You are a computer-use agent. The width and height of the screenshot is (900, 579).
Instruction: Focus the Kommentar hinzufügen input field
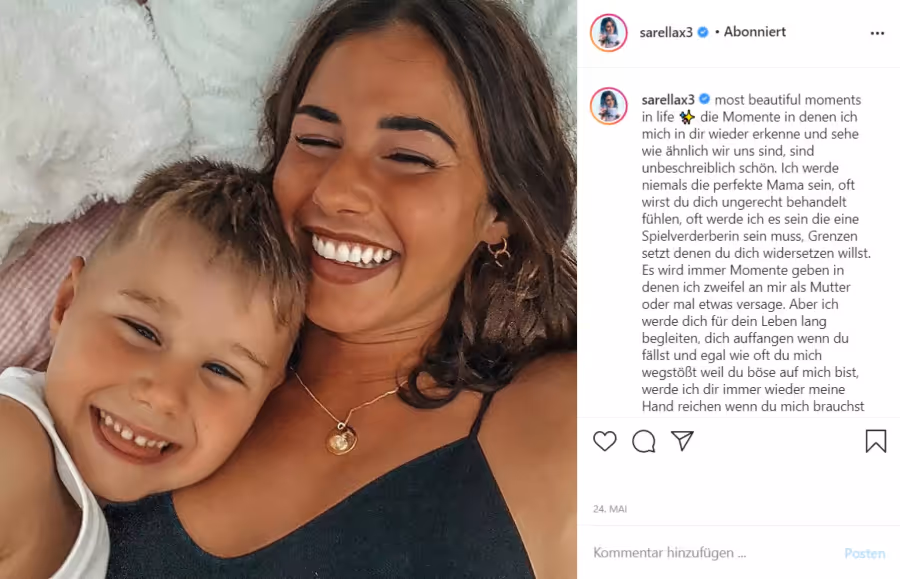point(712,553)
